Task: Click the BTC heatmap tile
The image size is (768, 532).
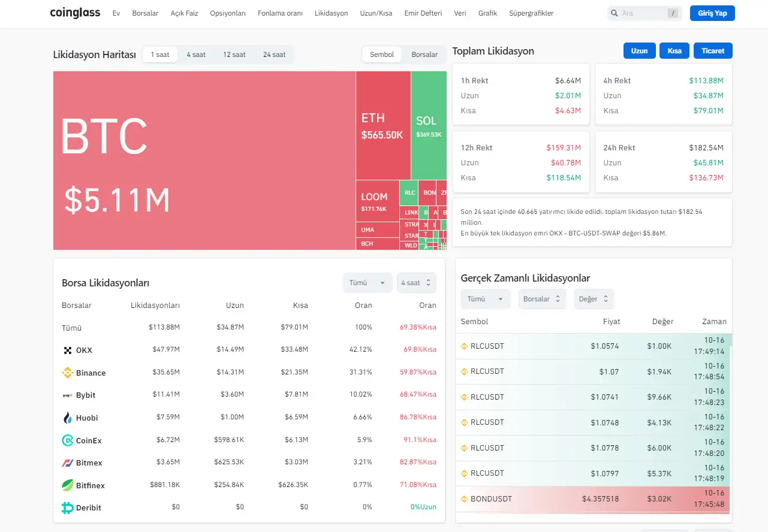Action: [204, 161]
